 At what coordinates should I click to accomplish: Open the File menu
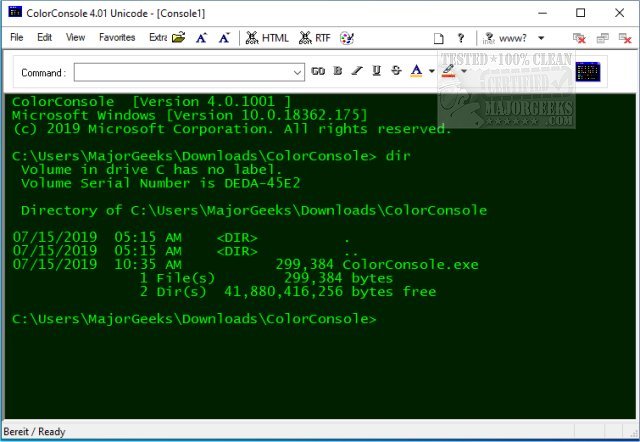click(17, 38)
